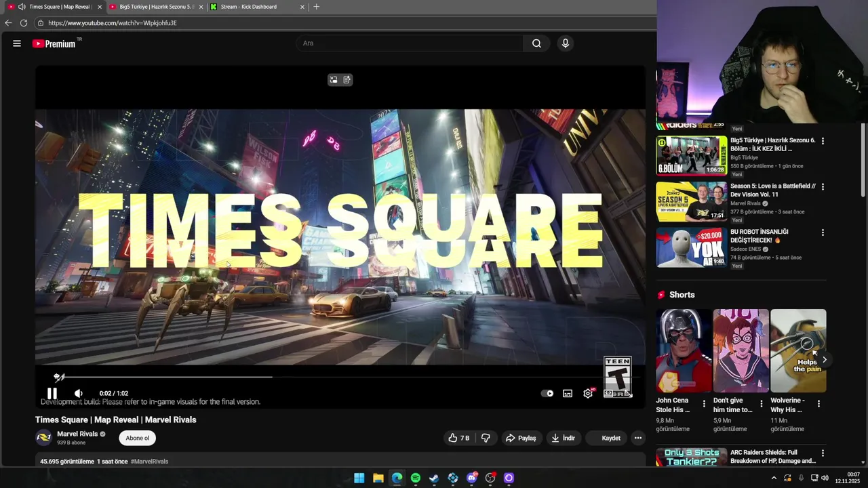Click the YouTube URL address bar
The width and height of the screenshot is (868, 488).
tap(346, 23)
